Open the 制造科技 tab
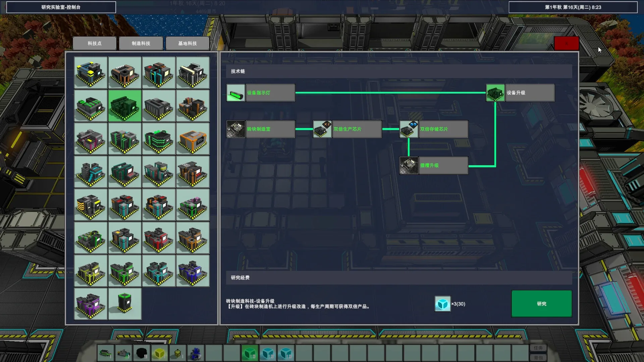Screen dimensions: 644x362 tap(141, 43)
